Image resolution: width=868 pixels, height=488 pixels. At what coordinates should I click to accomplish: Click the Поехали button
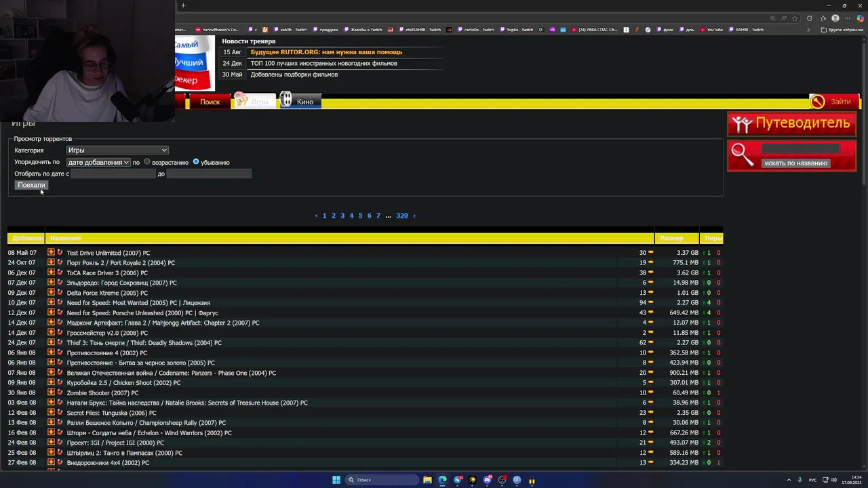[31, 185]
